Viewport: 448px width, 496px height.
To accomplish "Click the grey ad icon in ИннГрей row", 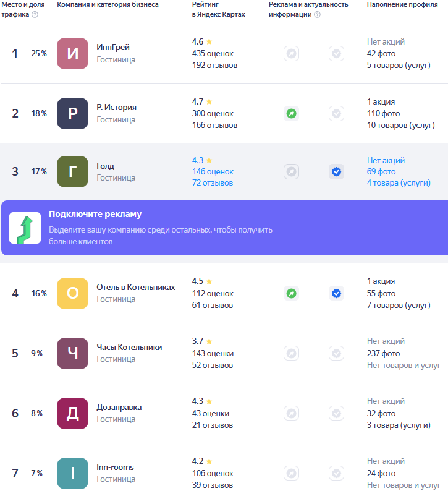I will [291, 54].
